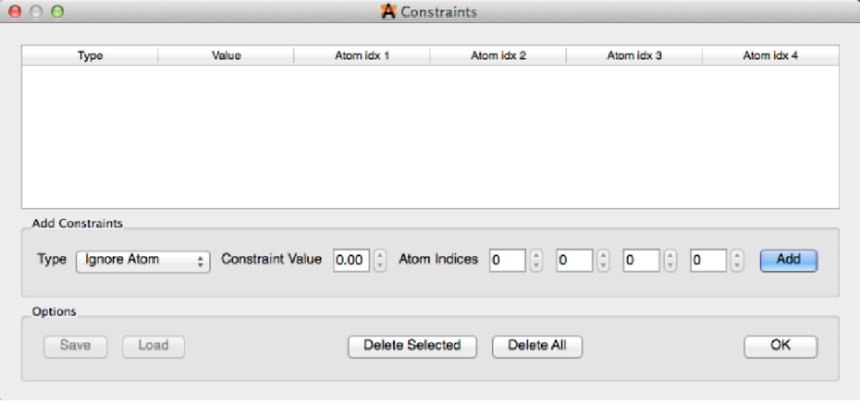860x401 pixels.
Task: Click the third Atom Indices stepper
Action: click(x=670, y=260)
